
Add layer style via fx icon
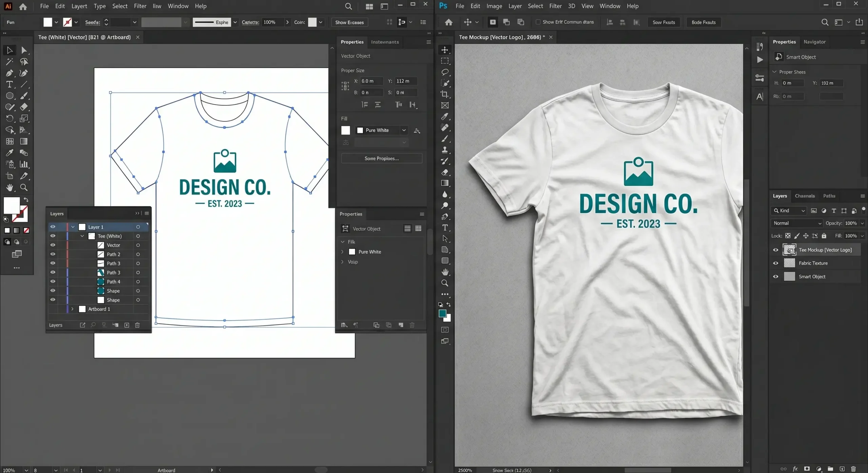pyautogui.click(x=795, y=469)
